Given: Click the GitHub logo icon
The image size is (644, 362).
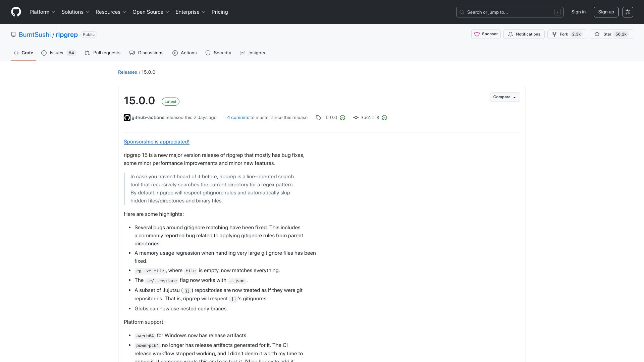Looking at the screenshot, I should click(16, 12).
